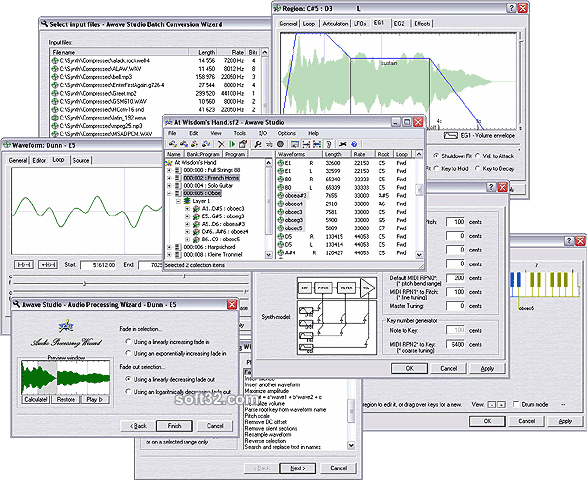Open the File menu in Awave Studio
The image size is (587, 480).
172,133
